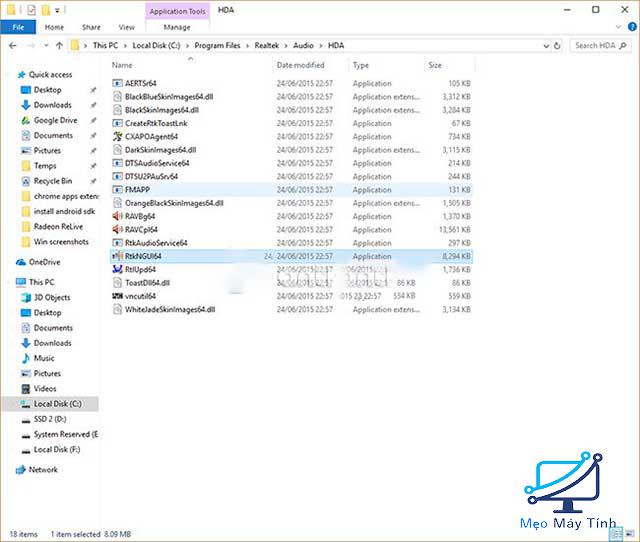This screenshot has height=542, width=640.
Task: Select the RtlUpd64 updater icon
Action: tap(118, 269)
